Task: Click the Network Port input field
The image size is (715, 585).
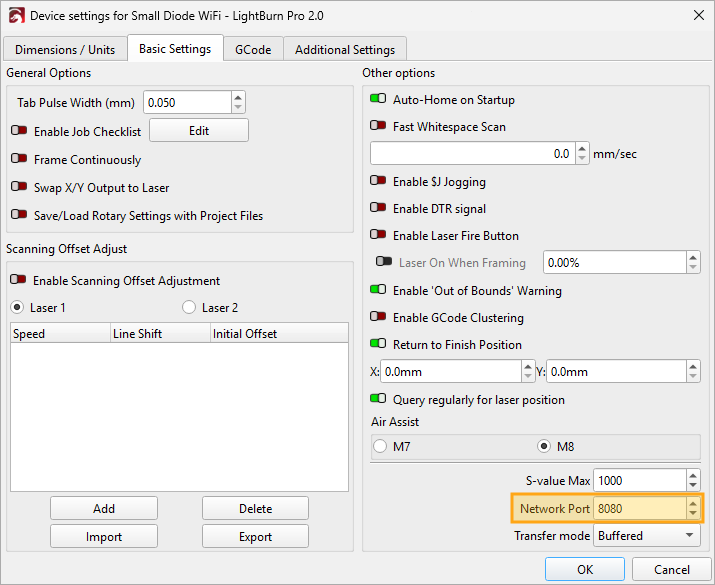Action: click(638, 509)
